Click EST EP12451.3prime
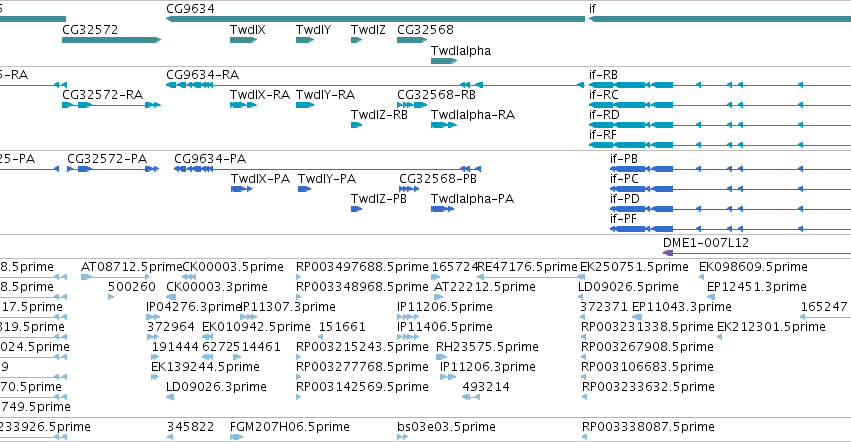851x442 pixels. pyautogui.click(x=711, y=297)
